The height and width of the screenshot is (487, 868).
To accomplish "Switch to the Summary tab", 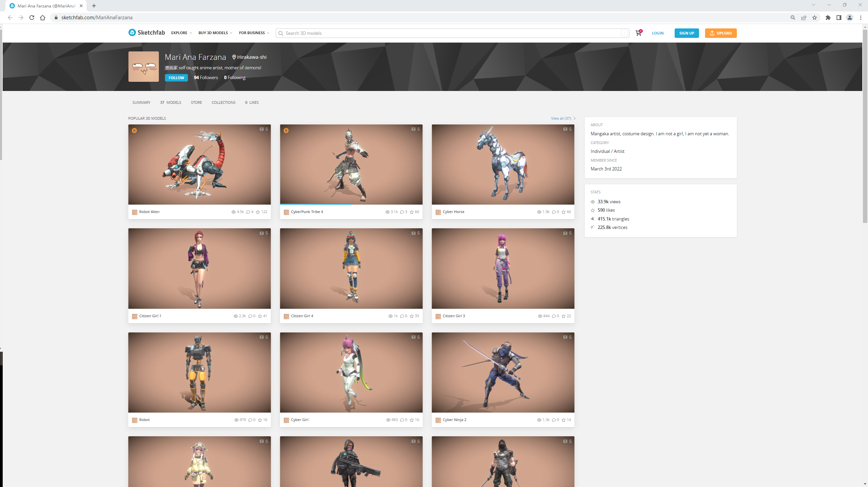I will pyautogui.click(x=141, y=102).
